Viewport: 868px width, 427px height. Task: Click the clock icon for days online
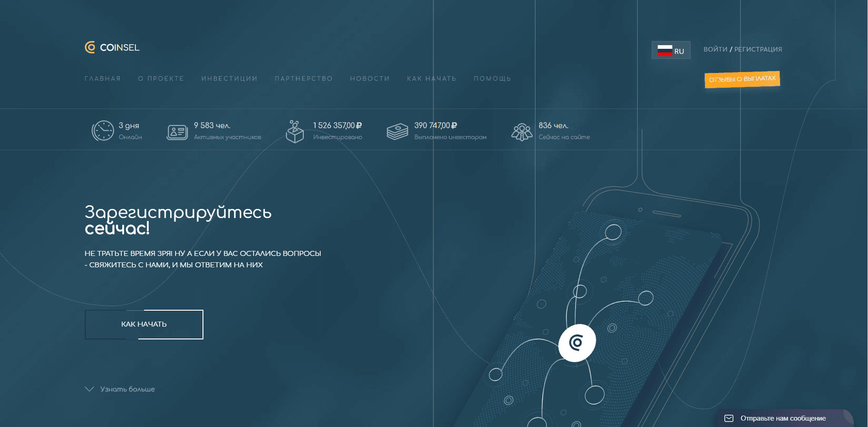(103, 131)
